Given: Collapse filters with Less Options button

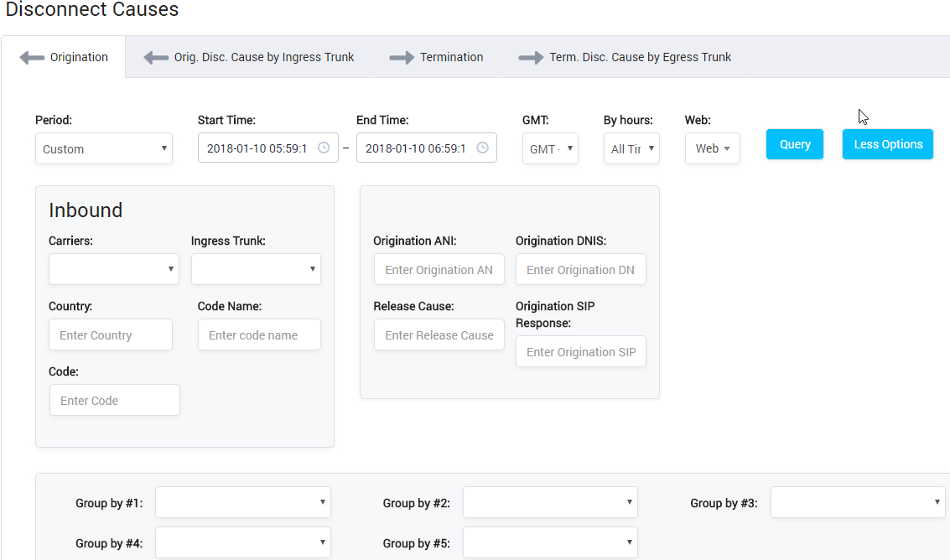Looking at the screenshot, I should pyautogui.click(x=887, y=144).
